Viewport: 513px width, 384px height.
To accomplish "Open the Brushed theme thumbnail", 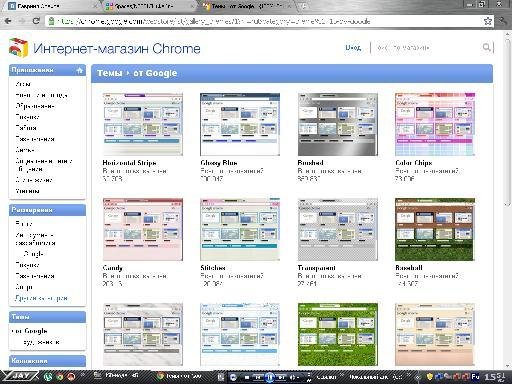I will click(337, 124).
